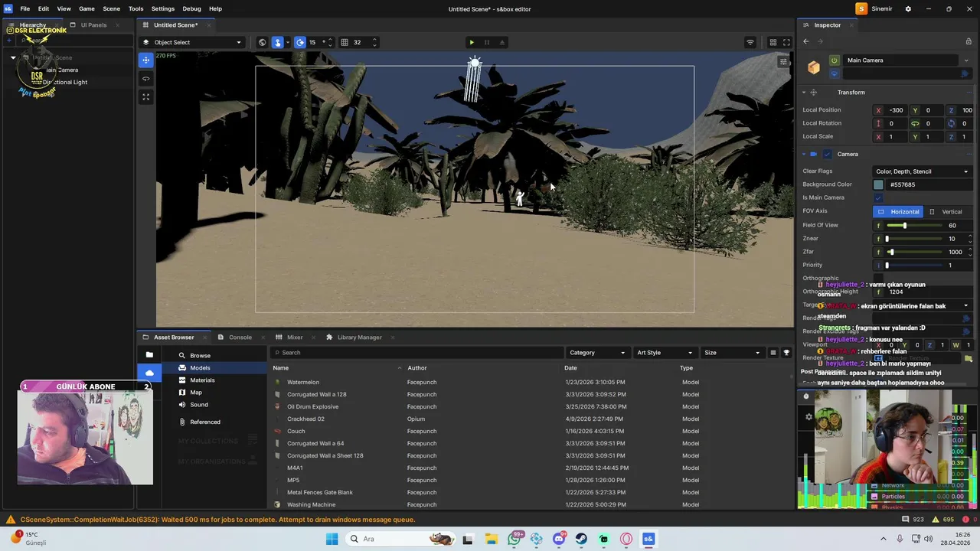Adjust the Field Of View slider
This screenshot has width=980, height=551.
coord(914,226)
